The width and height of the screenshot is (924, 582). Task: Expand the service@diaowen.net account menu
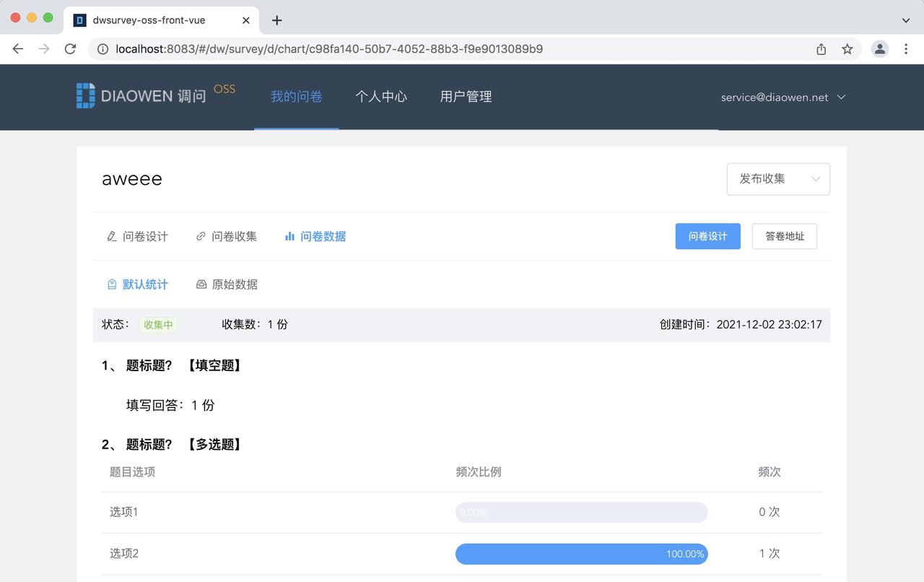(x=783, y=97)
